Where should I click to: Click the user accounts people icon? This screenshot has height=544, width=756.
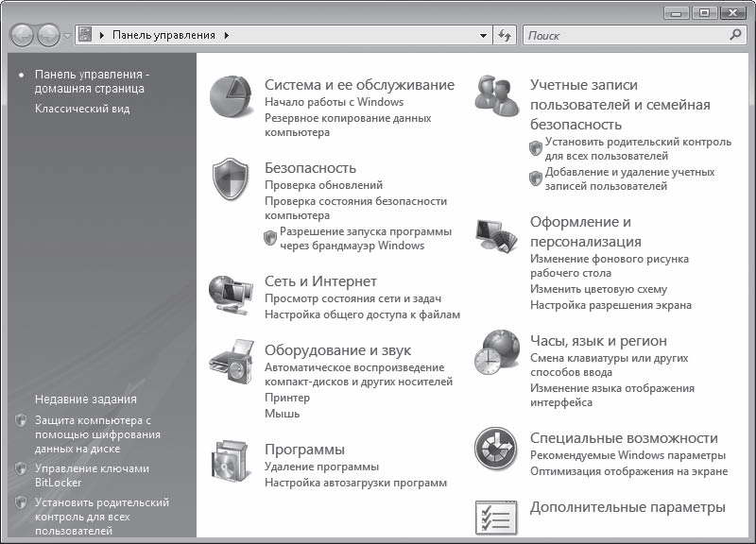pyautogui.click(x=496, y=96)
